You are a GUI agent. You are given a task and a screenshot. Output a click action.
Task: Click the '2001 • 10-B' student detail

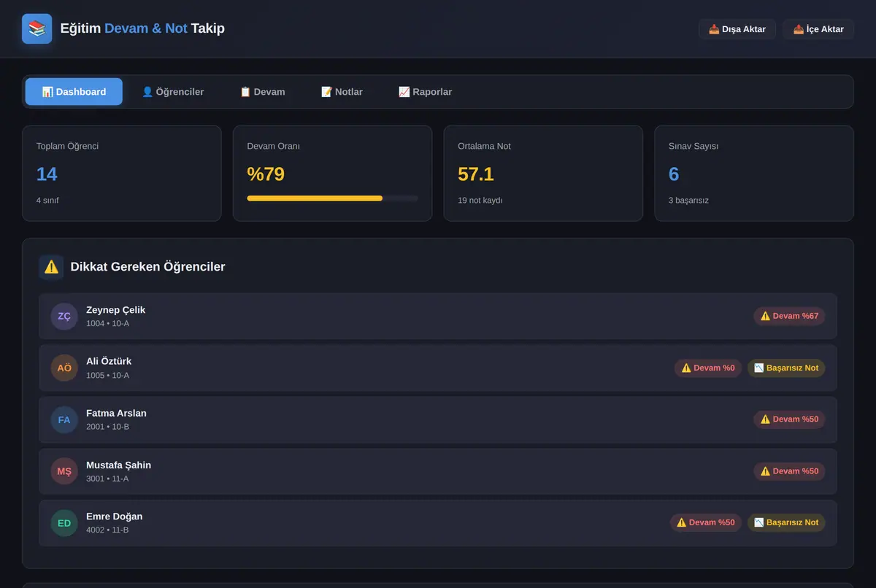tap(107, 427)
